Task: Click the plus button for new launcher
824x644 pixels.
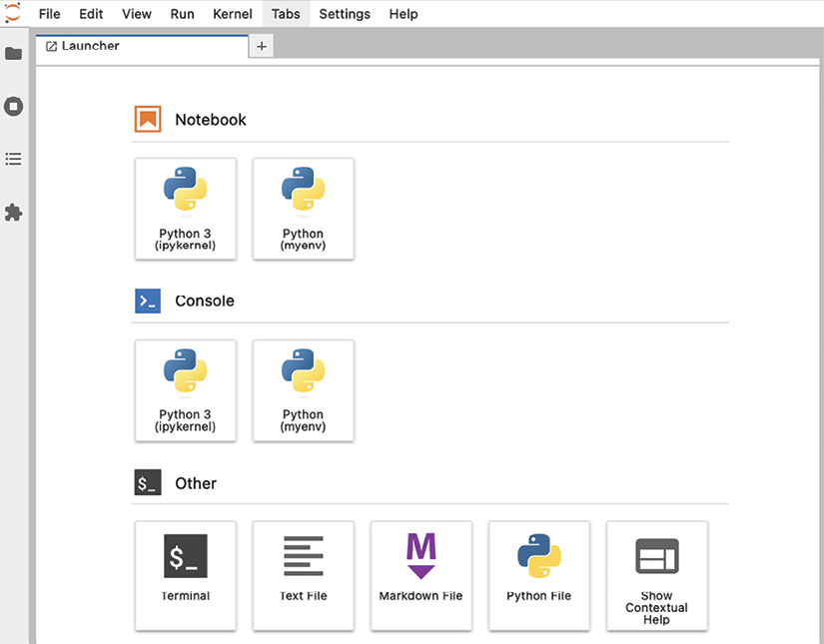Action: click(x=261, y=46)
